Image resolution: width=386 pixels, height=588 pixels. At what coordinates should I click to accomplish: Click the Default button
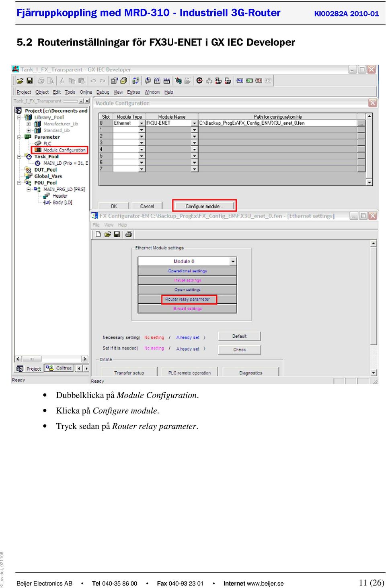pos(239,336)
